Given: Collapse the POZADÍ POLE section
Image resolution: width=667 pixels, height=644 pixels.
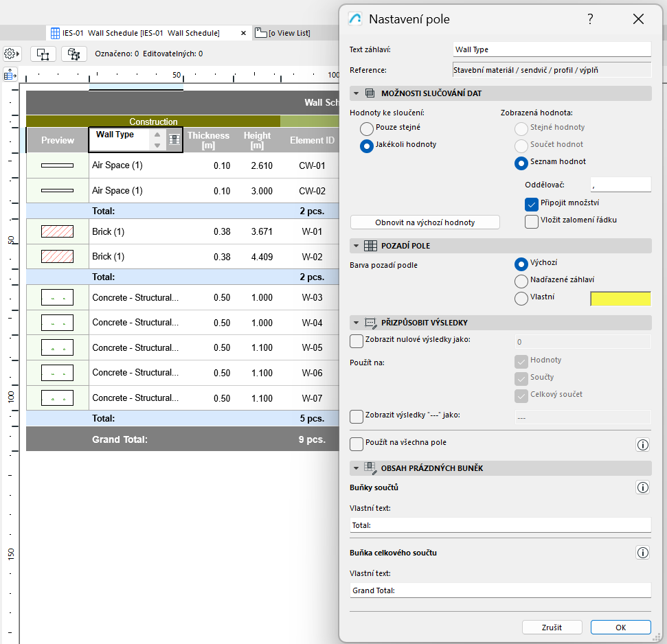Looking at the screenshot, I should [x=357, y=245].
